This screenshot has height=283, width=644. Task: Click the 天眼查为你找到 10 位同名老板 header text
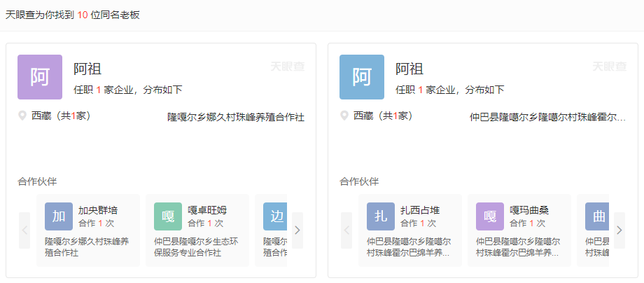[x=72, y=15]
